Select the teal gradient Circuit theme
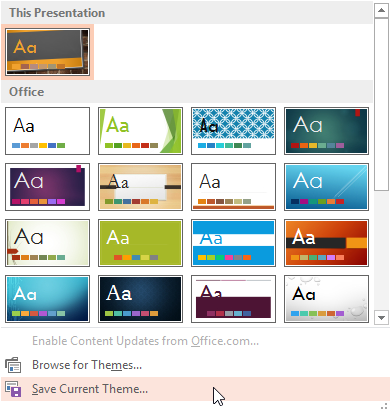This screenshot has height=412, width=390. (47, 299)
